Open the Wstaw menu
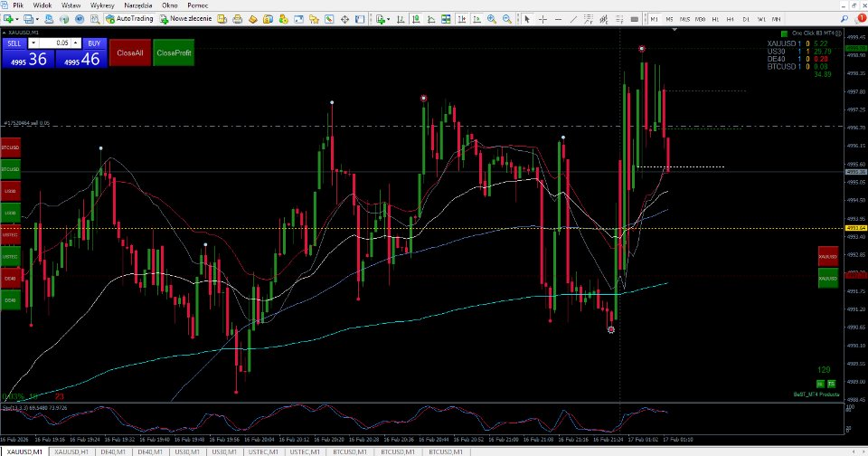Viewport: 868px width, 456px height. [x=71, y=5]
